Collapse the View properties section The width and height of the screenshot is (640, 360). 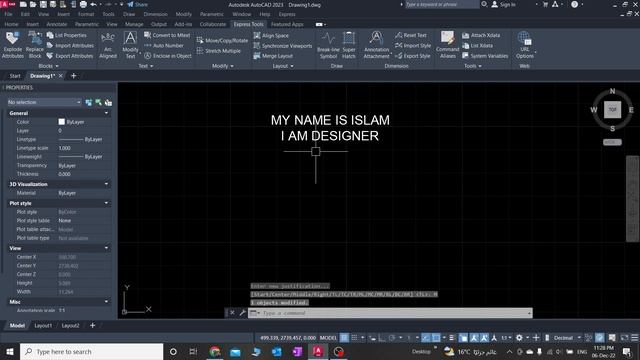point(107,248)
